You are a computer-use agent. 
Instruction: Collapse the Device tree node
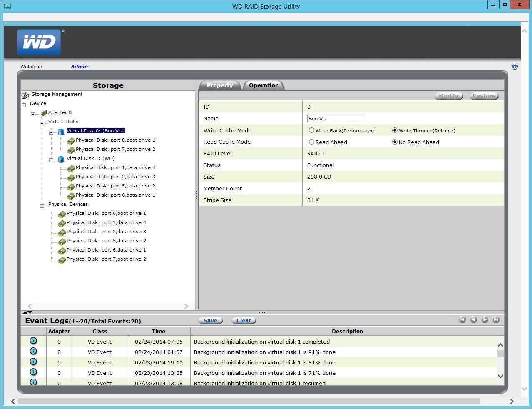(24, 105)
